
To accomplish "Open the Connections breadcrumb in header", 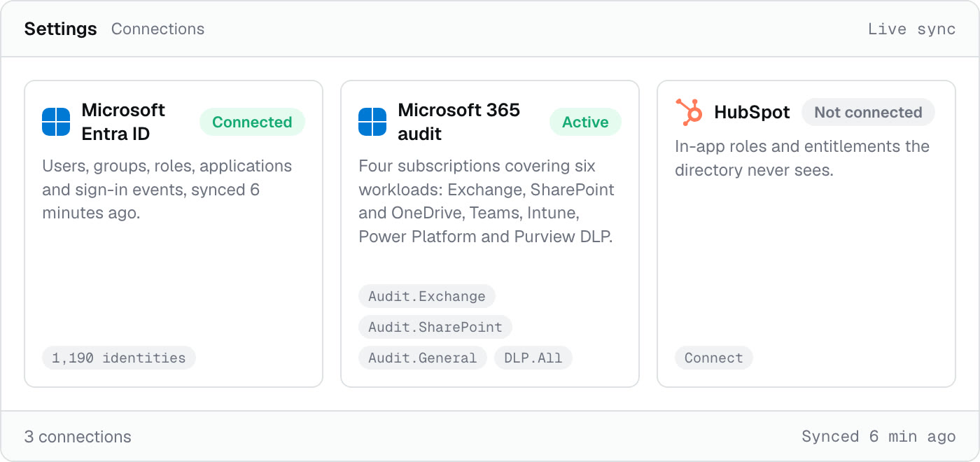I will click(157, 29).
